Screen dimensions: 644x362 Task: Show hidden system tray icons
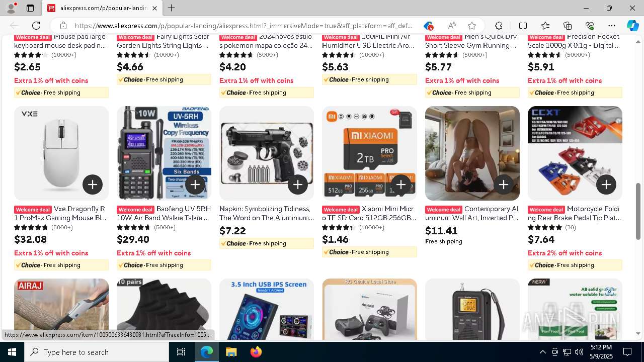pos(542,352)
